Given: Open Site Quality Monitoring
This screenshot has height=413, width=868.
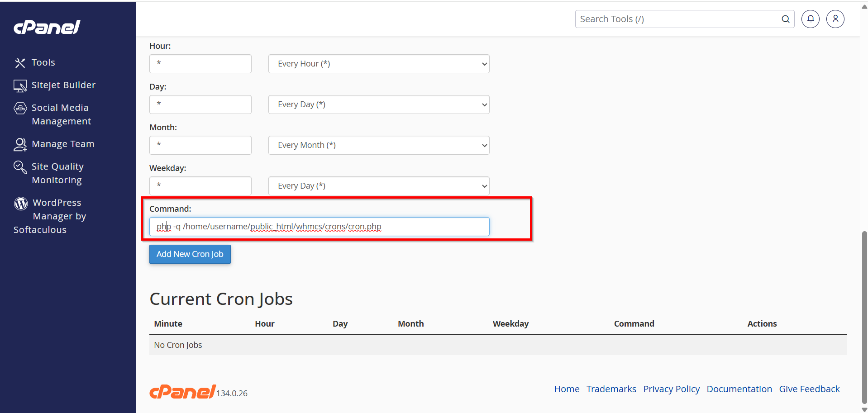Looking at the screenshot, I should tap(57, 173).
